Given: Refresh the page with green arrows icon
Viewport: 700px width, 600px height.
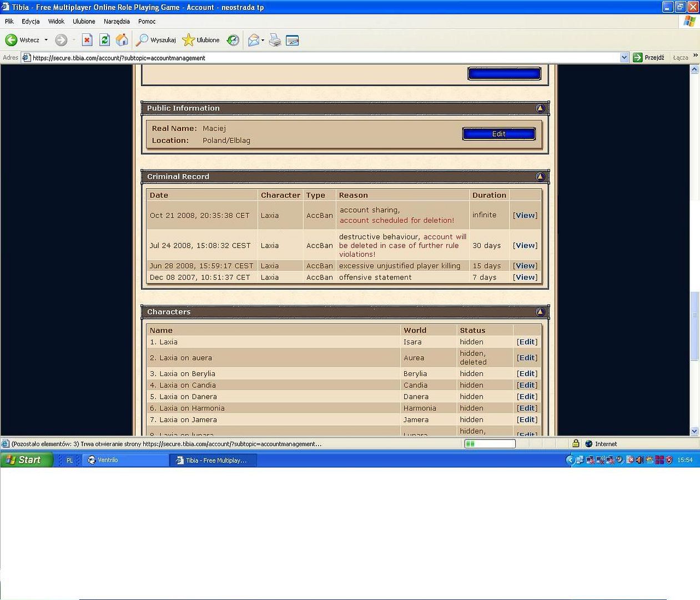Looking at the screenshot, I should tap(104, 40).
